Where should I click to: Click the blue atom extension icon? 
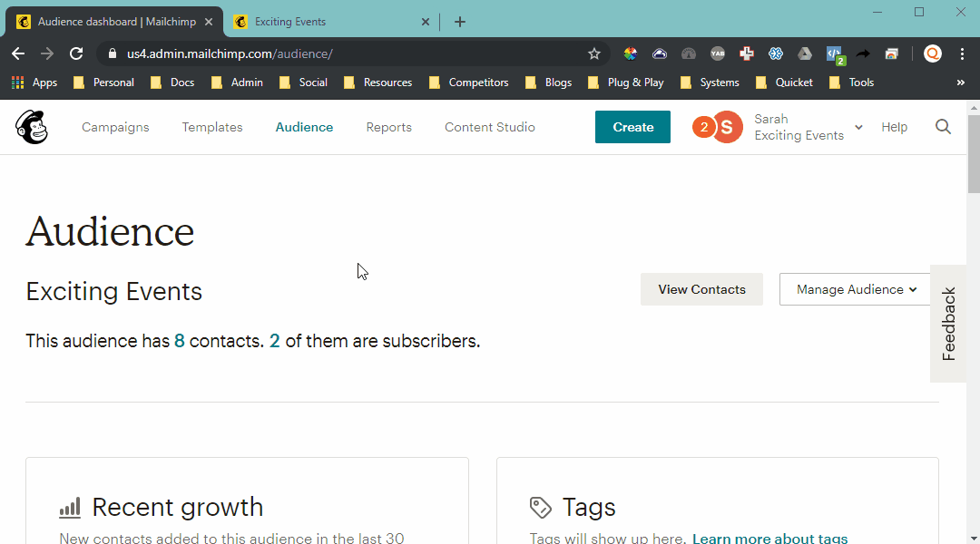[776, 53]
